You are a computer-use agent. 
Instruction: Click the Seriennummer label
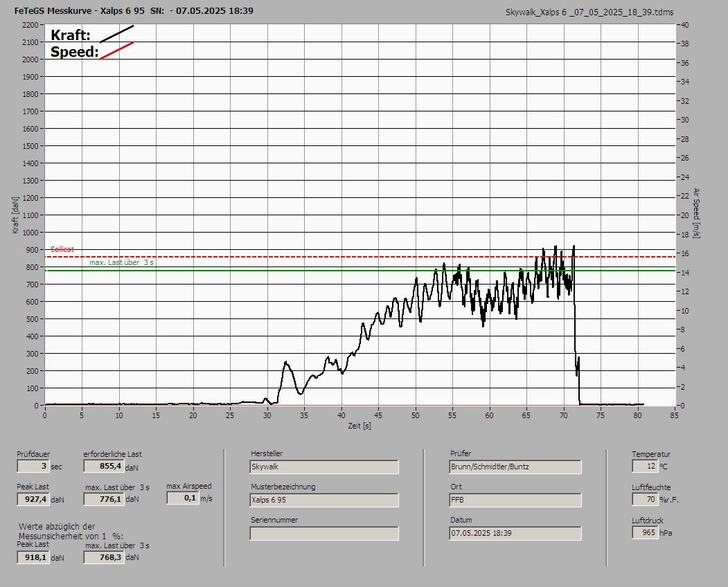point(274,520)
